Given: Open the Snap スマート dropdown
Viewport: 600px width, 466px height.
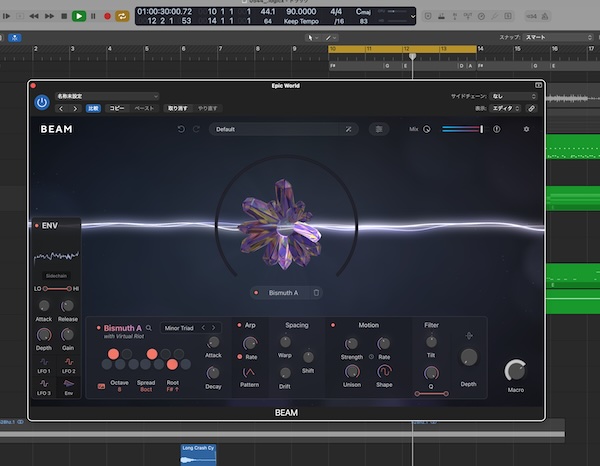Looking at the screenshot, I should (x=558, y=37).
